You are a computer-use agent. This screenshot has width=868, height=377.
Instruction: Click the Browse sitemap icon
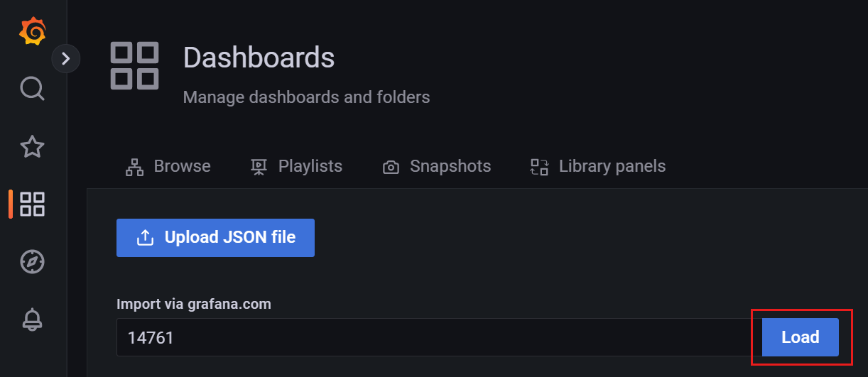coord(134,167)
